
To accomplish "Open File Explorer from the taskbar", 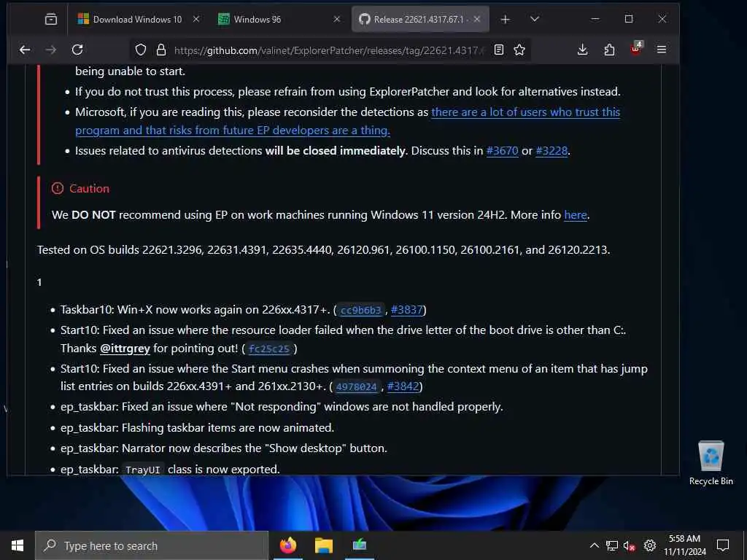I will pyautogui.click(x=323, y=545).
